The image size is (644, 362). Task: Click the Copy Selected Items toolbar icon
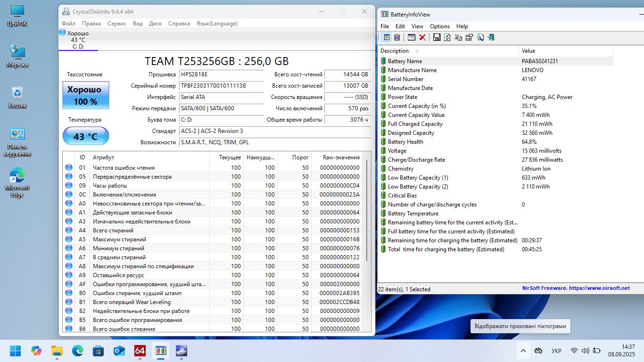coord(458,37)
